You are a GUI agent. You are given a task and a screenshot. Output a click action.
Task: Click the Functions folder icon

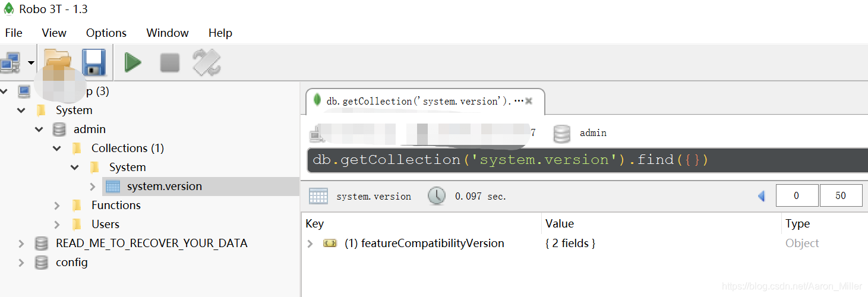point(77,206)
